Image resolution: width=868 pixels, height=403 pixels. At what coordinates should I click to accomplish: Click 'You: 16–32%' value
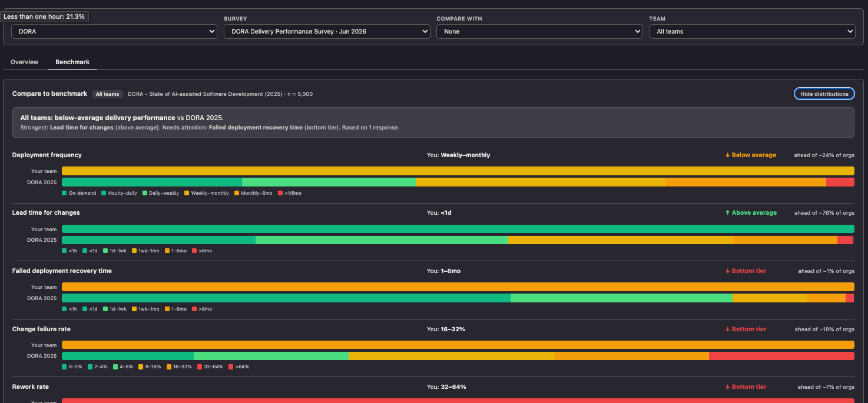446,329
